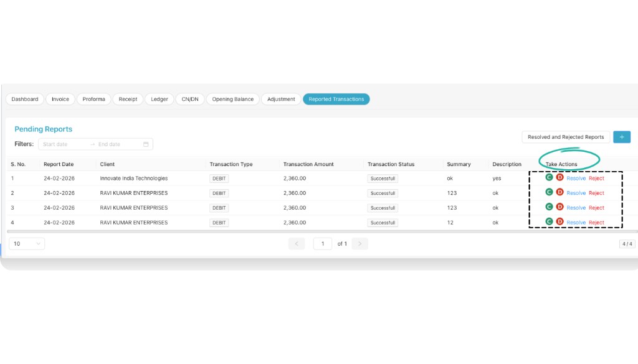638x364 pixels.
Task: Open the Invoice tab
Action: 60,99
